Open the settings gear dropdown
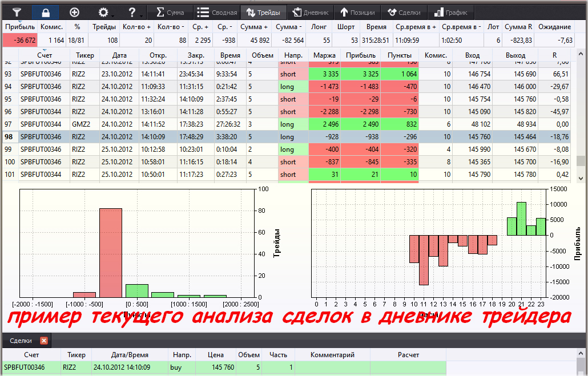 pyautogui.click(x=104, y=12)
